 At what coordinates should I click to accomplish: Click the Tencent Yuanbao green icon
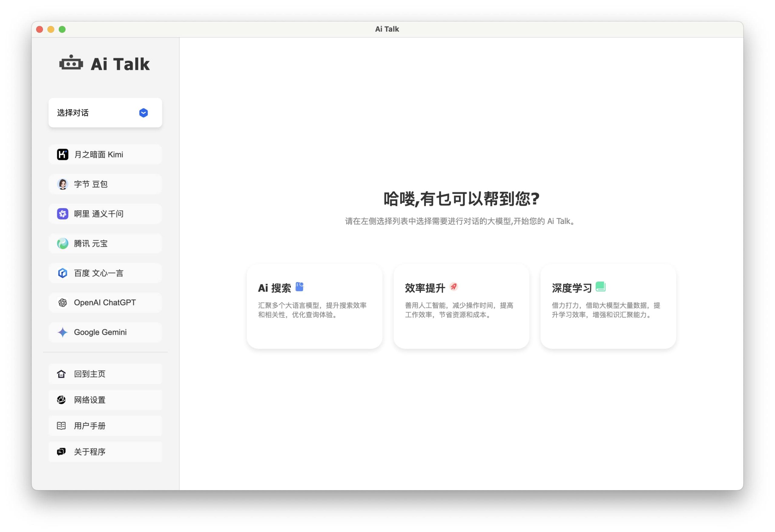(x=62, y=243)
